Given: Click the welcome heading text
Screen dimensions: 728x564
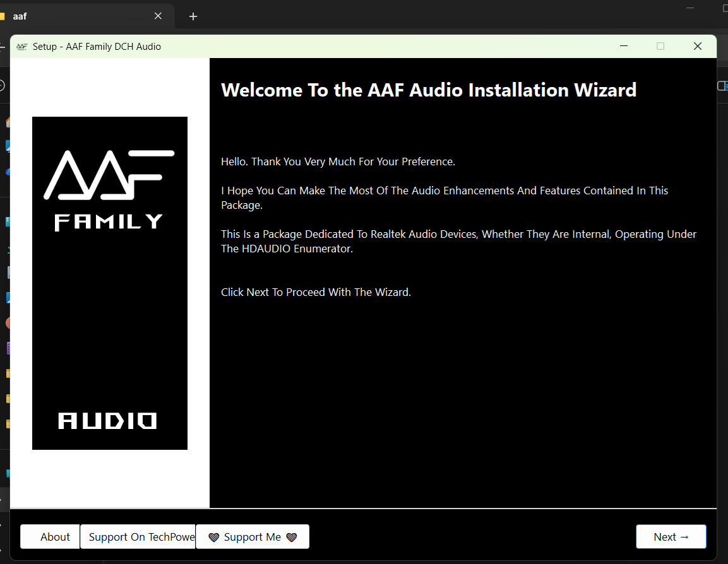Looking at the screenshot, I should tap(429, 90).
